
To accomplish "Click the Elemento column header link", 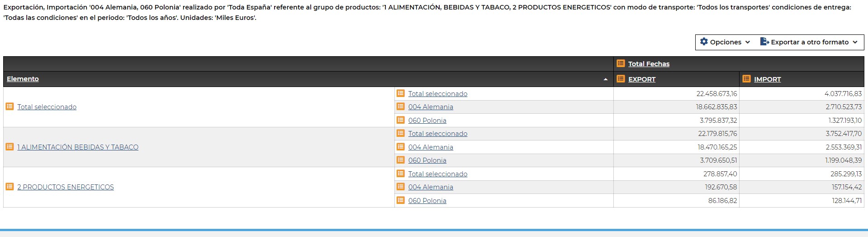I will pyautogui.click(x=23, y=79).
